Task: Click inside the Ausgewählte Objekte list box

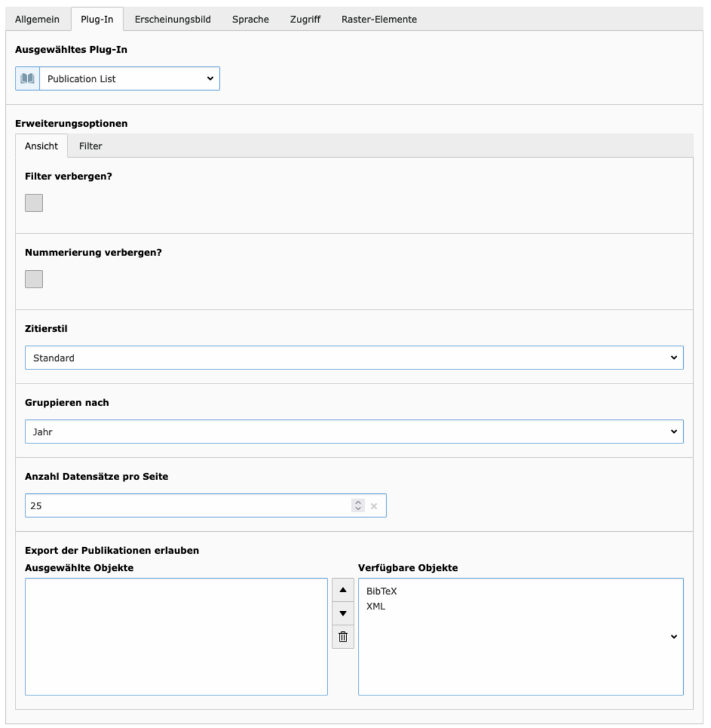Action: click(176, 637)
